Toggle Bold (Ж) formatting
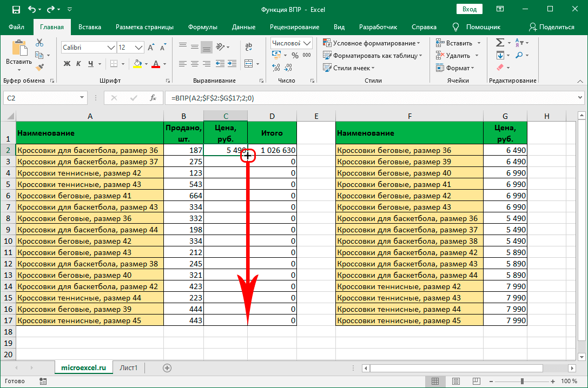This screenshot has height=388, width=588. click(x=67, y=64)
